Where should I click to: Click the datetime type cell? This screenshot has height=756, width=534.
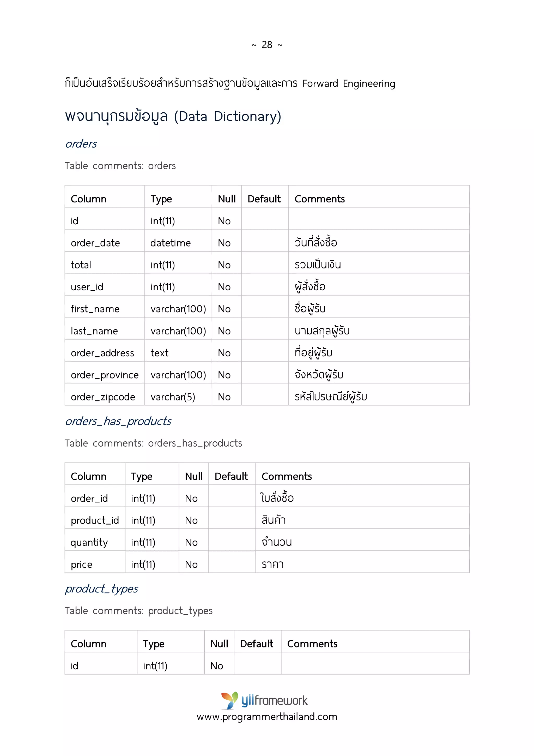tap(178, 241)
